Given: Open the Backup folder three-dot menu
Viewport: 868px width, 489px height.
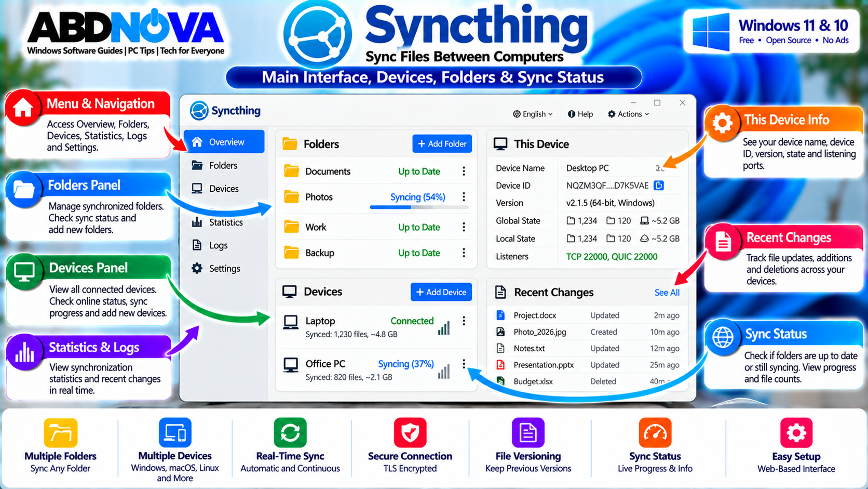Looking at the screenshot, I should click(x=464, y=253).
